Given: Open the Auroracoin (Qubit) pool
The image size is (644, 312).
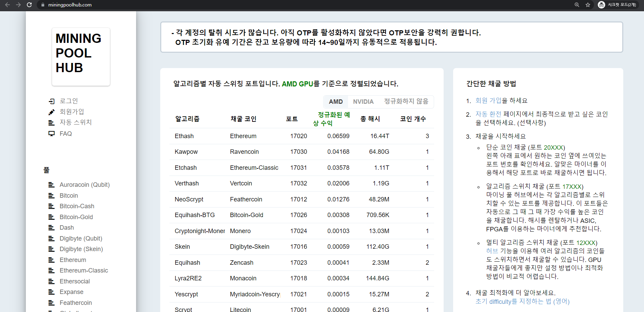Looking at the screenshot, I should coord(85,185).
